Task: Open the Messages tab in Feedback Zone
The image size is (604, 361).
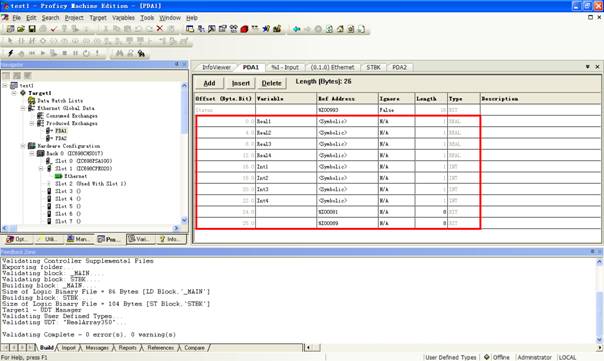Action: tap(97, 348)
